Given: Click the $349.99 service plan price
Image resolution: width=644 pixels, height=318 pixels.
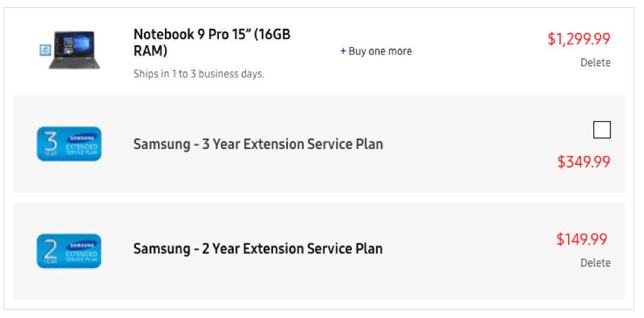Looking at the screenshot, I should 583,162.
